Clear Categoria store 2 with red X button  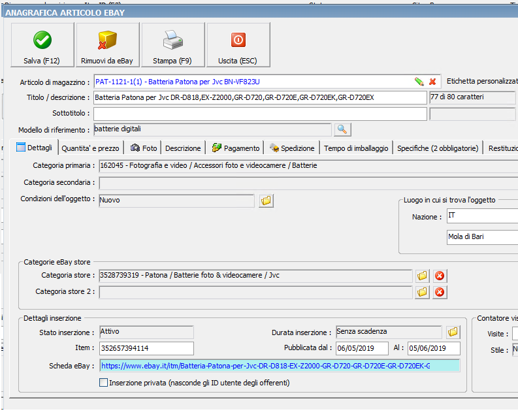pos(440,292)
